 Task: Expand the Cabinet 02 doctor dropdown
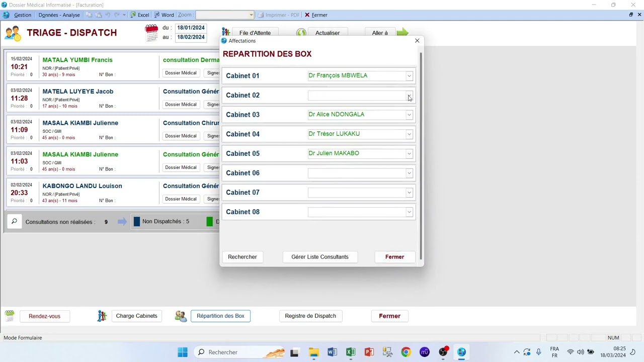(x=409, y=96)
